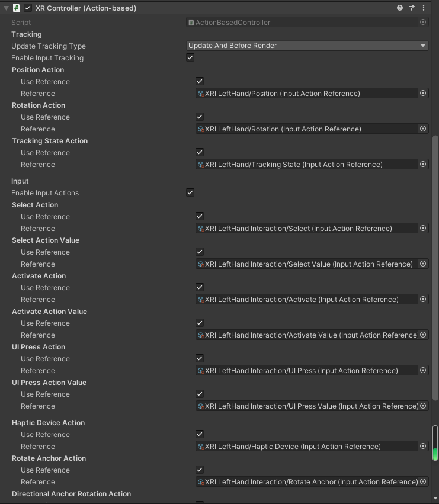Image resolution: width=439 pixels, height=504 pixels.
Task: Toggle Use Reference under Select Action
Action: click(200, 216)
